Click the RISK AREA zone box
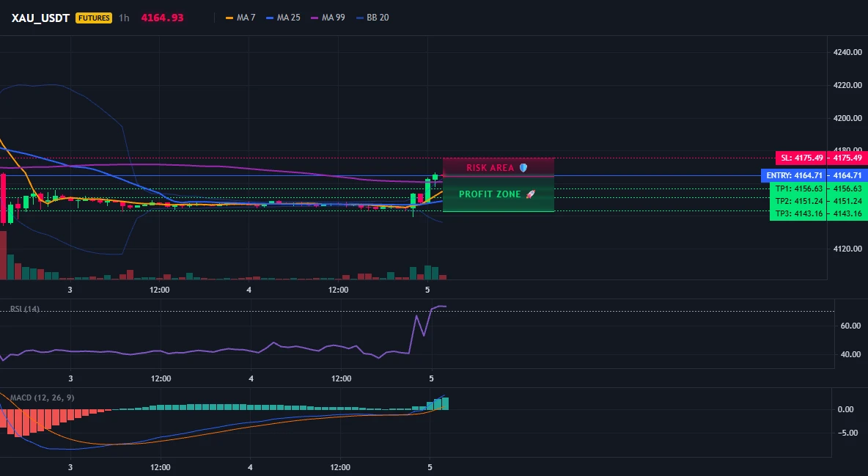The width and height of the screenshot is (868, 476). (x=499, y=167)
